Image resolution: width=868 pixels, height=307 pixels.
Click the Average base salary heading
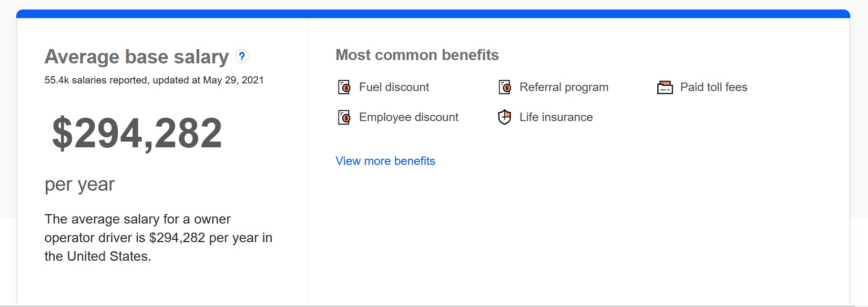point(137,57)
